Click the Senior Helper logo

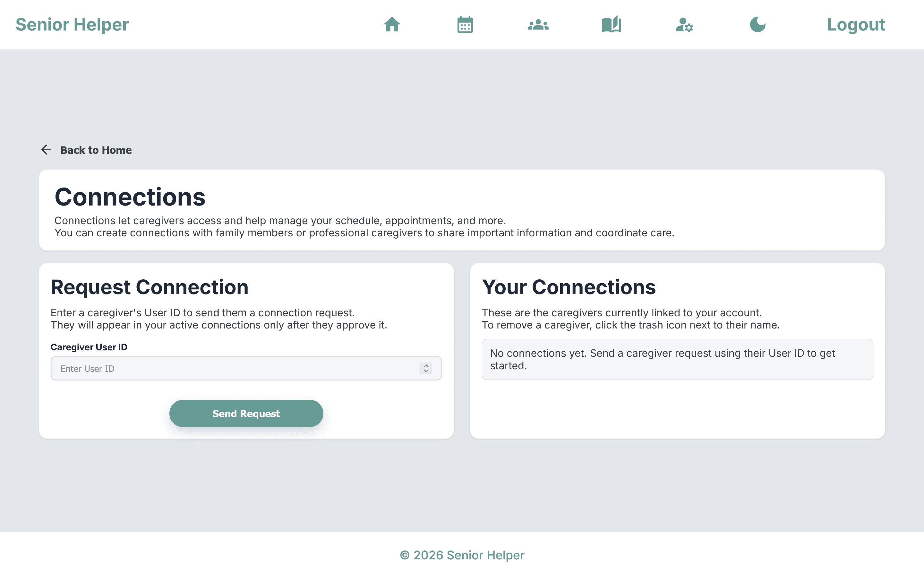pos(72,24)
